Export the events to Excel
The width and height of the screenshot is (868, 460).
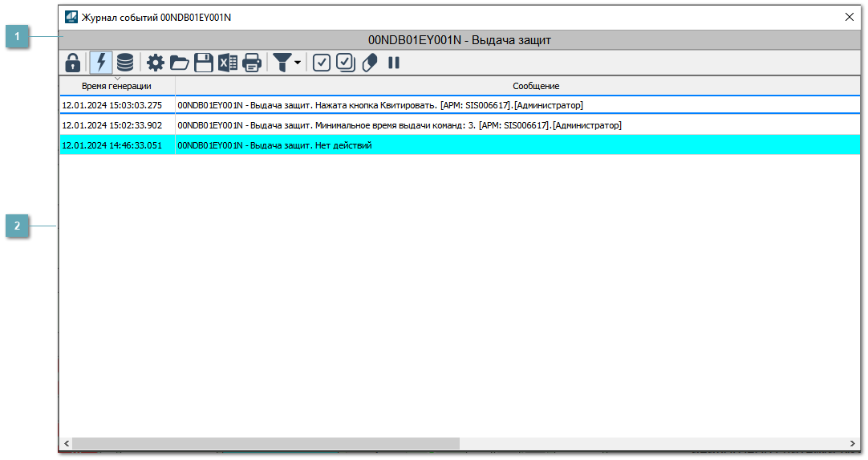pyautogui.click(x=228, y=63)
